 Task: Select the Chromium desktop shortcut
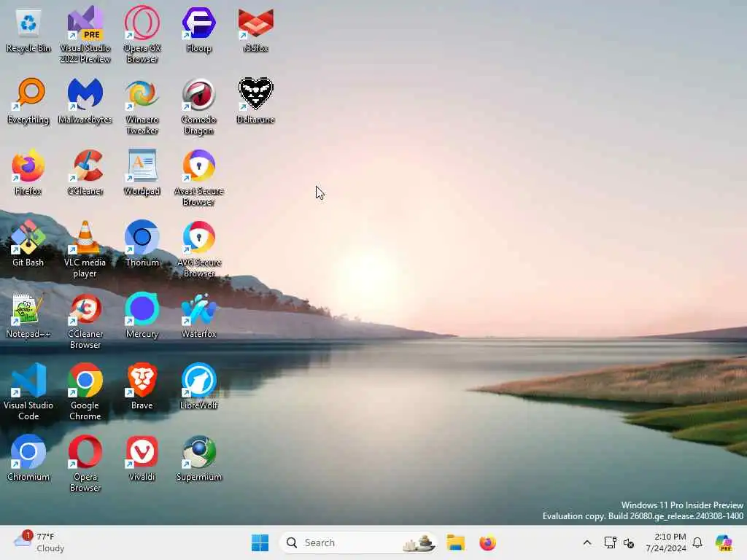coord(28,458)
